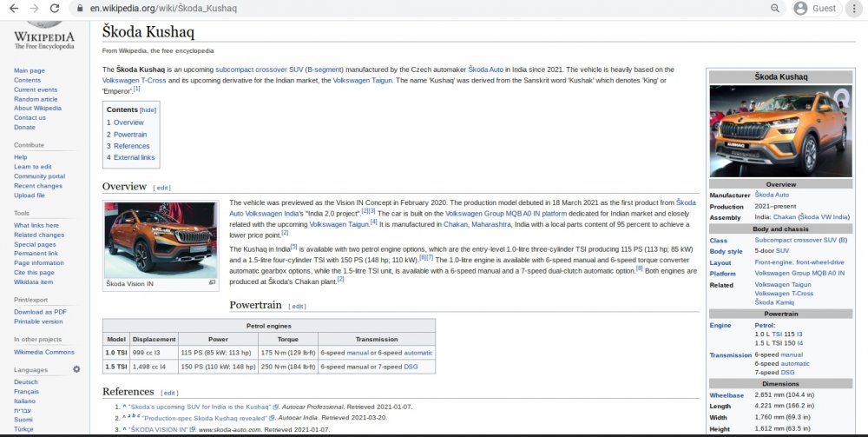Open Help in the Contribute section
The height and width of the screenshot is (437, 868).
21,157
